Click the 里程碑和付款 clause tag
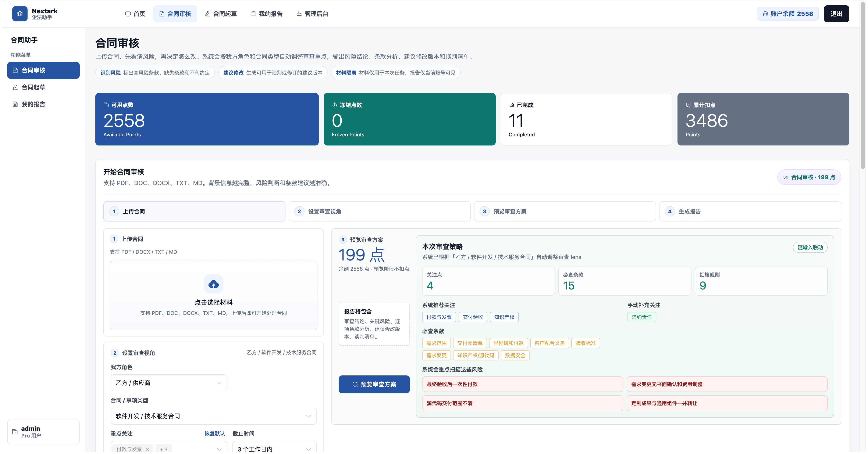 tap(508, 343)
